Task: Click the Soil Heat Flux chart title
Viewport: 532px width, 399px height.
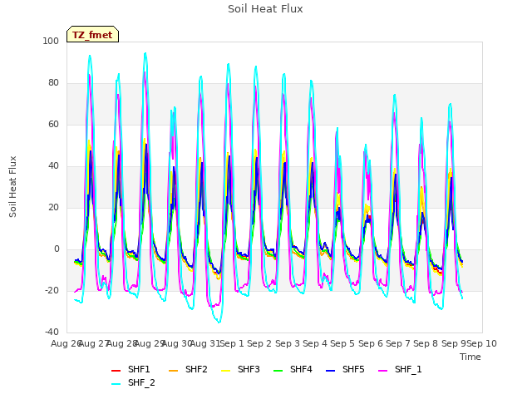Action: coord(265,9)
